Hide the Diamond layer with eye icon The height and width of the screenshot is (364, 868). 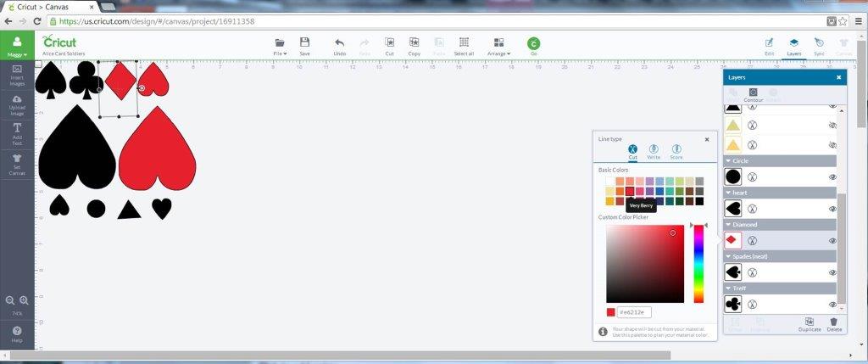pos(832,240)
